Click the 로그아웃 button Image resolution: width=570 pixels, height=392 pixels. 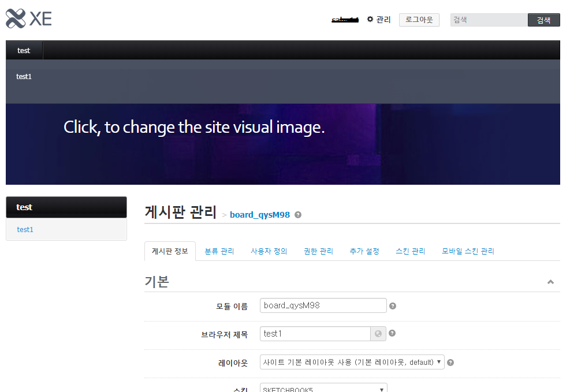coord(419,20)
